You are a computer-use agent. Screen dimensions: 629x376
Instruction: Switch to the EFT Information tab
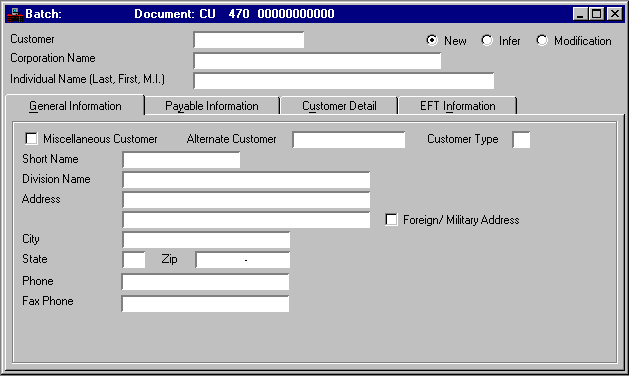457,106
